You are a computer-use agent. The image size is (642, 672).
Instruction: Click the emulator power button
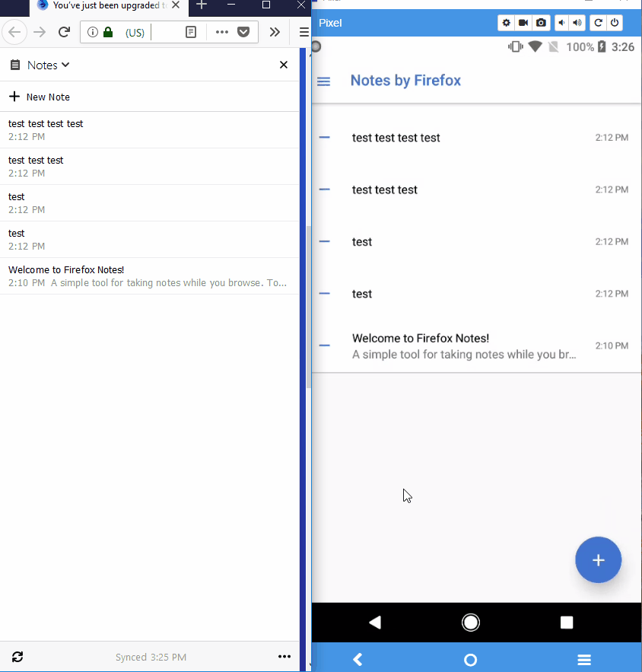click(615, 23)
